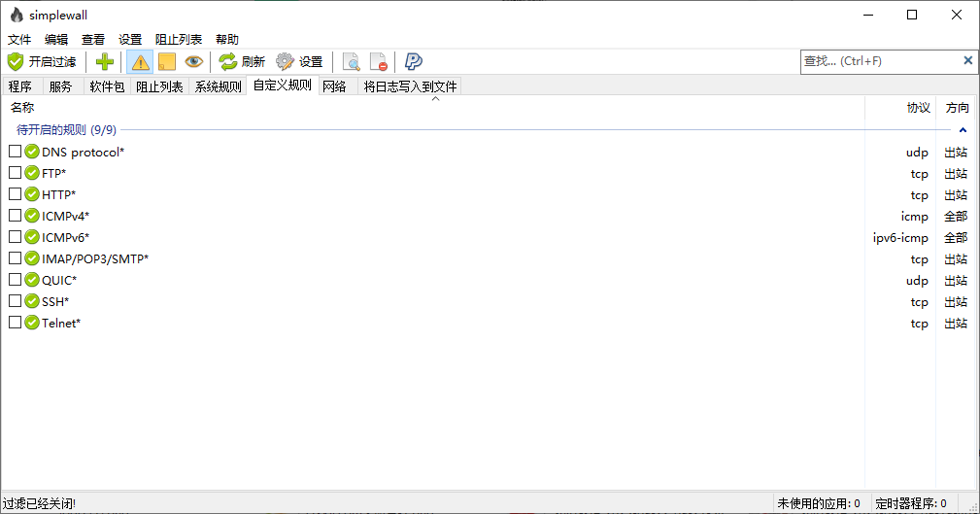Click the yellow sticky note log icon
This screenshot has width=980, height=514.
pyautogui.click(x=167, y=62)
